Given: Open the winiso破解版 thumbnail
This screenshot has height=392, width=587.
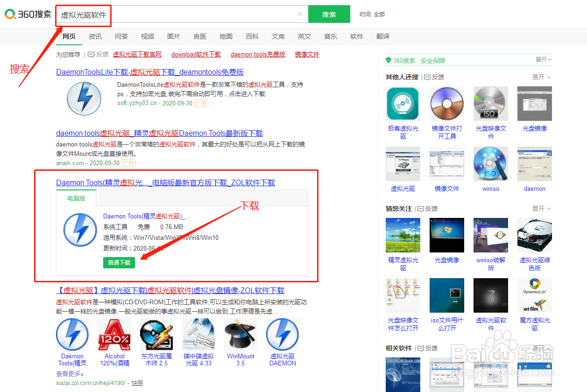Looking at the screenshot, I should pos(491,235).
